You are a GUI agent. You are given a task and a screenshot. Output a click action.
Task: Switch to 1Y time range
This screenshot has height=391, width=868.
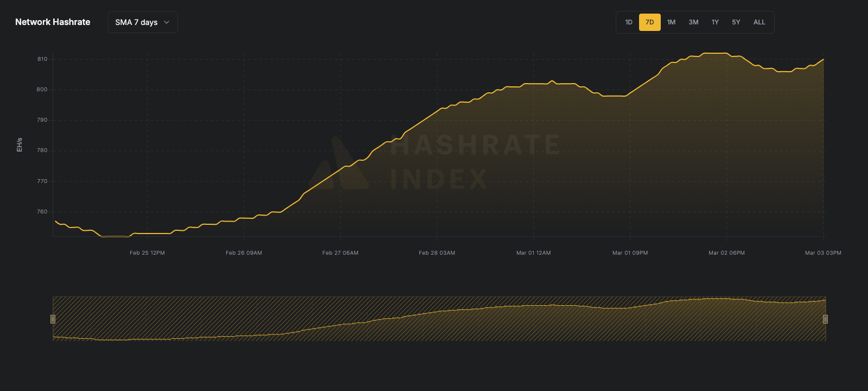click(715, 22)
